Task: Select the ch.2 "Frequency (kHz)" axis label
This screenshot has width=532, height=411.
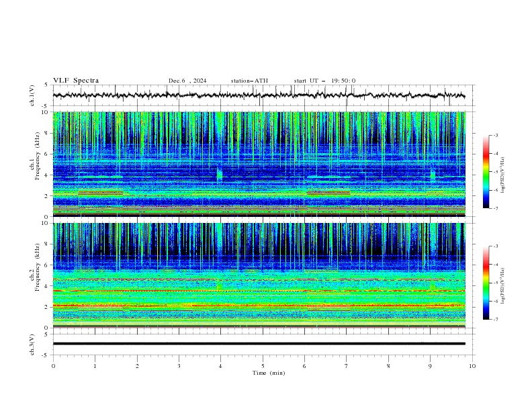Action: coord(38,267)
